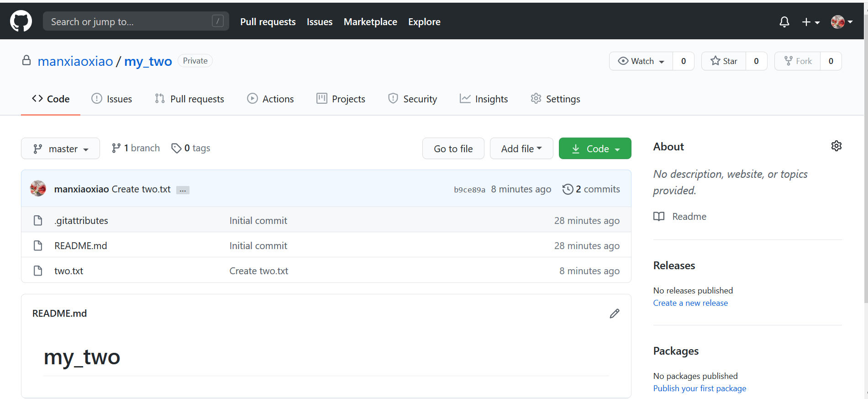The image size is (868, 399).
Task: Open the Readme link in About
Action: click(689, 217)
